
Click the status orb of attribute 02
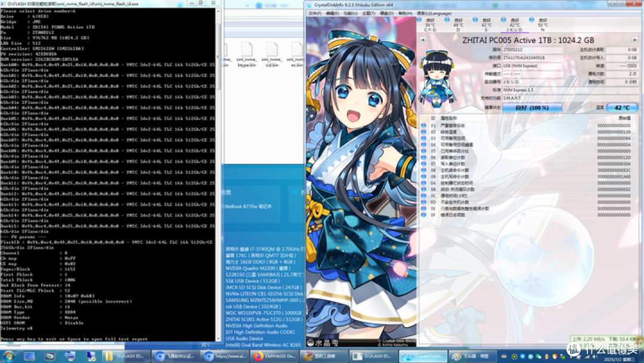424,132
